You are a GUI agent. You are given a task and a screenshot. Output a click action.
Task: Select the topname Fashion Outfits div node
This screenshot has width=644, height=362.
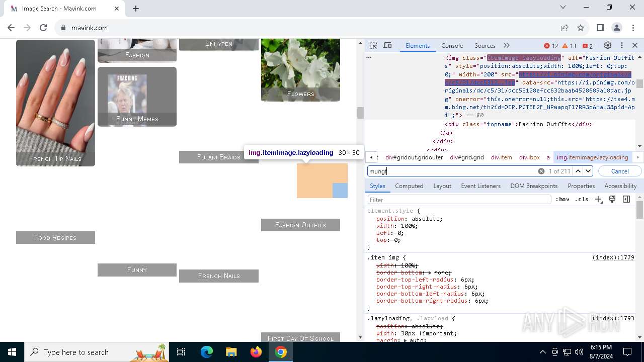click(518, 124)
